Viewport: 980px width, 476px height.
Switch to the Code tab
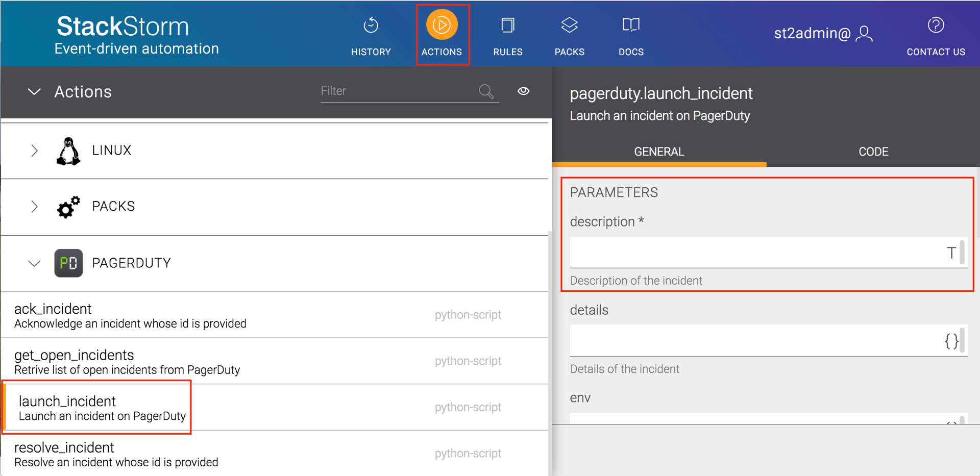[873, 152]
